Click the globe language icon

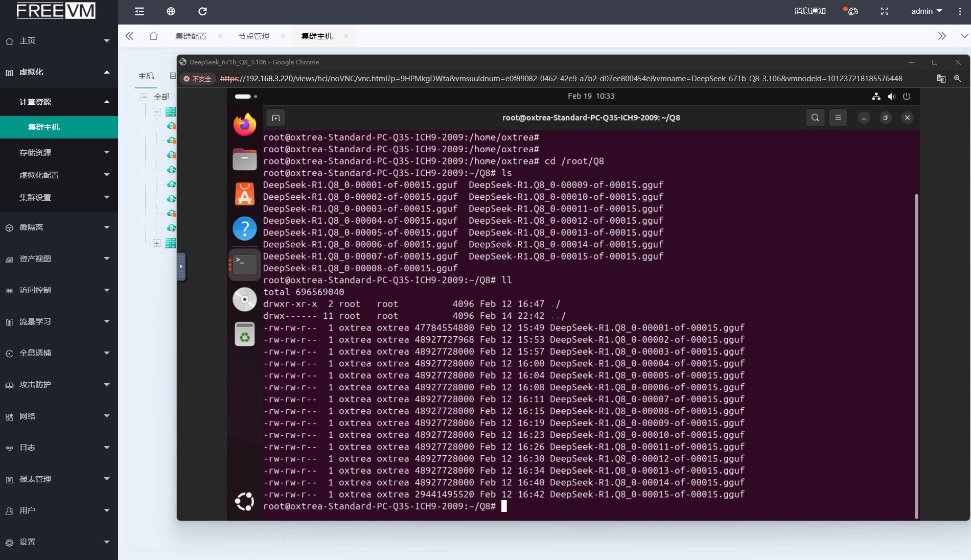coord(171,11)
